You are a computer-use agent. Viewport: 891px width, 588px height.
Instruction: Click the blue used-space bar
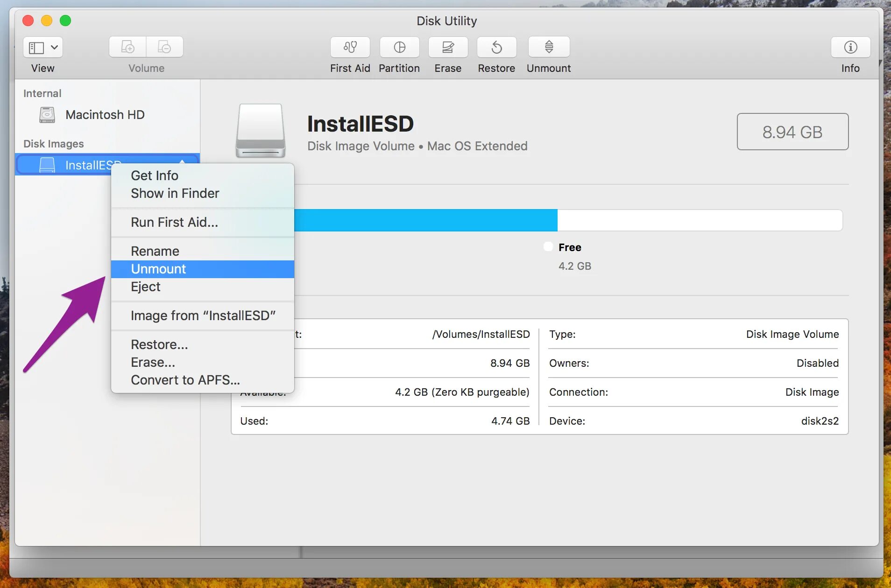click(426, 220)
